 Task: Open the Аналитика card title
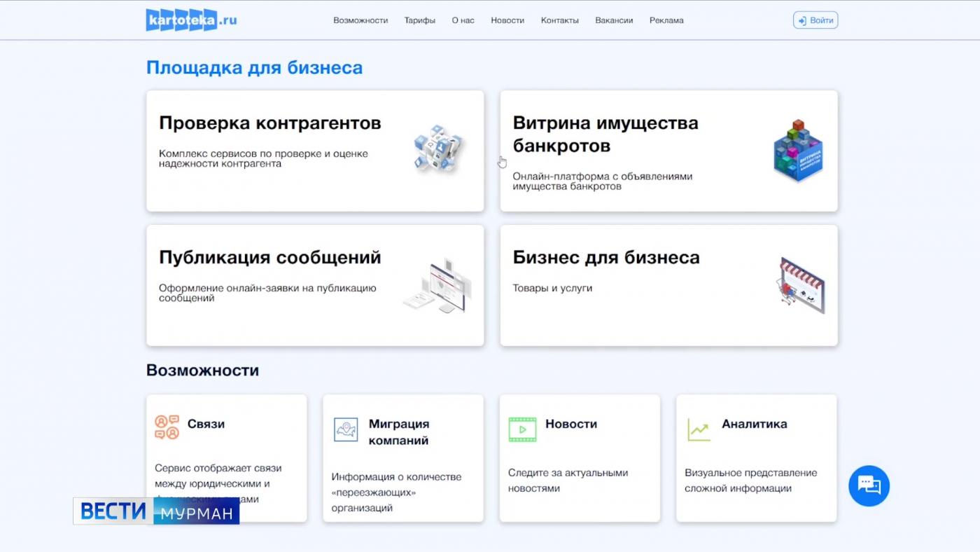pos(755,424)
